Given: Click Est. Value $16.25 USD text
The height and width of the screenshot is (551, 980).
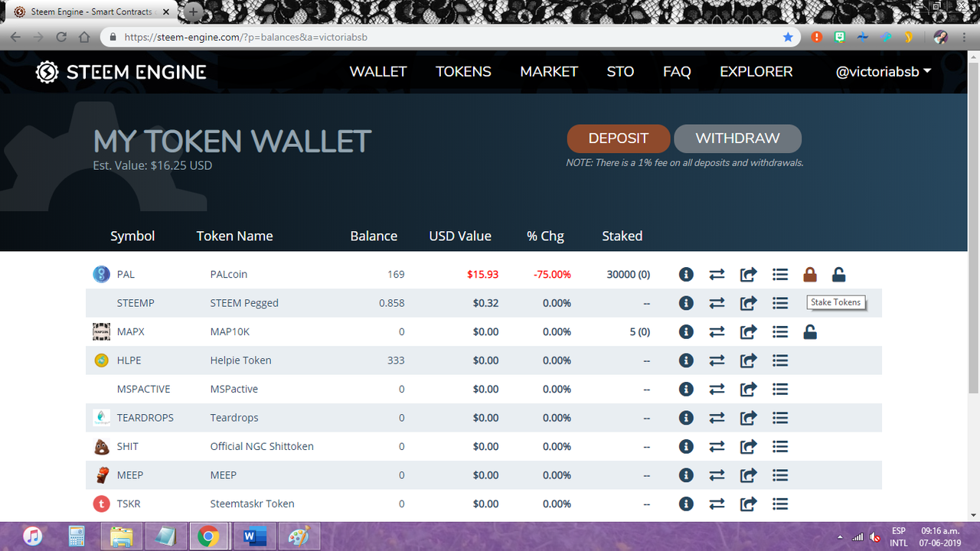Looking at the screenshot, I should [x=152, y=165].
